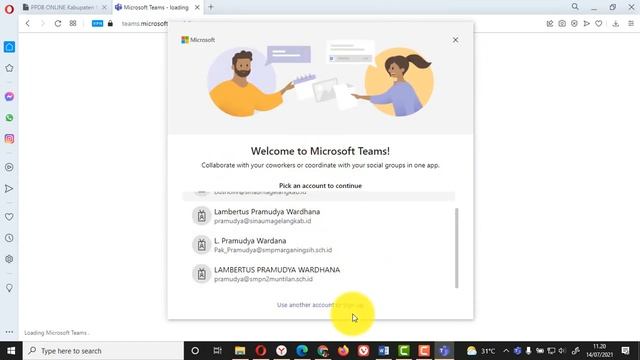This screenshot has width=640, height=360.
Task: Switch to Microsoft Teams loading tab
Action: click(156, 7)
